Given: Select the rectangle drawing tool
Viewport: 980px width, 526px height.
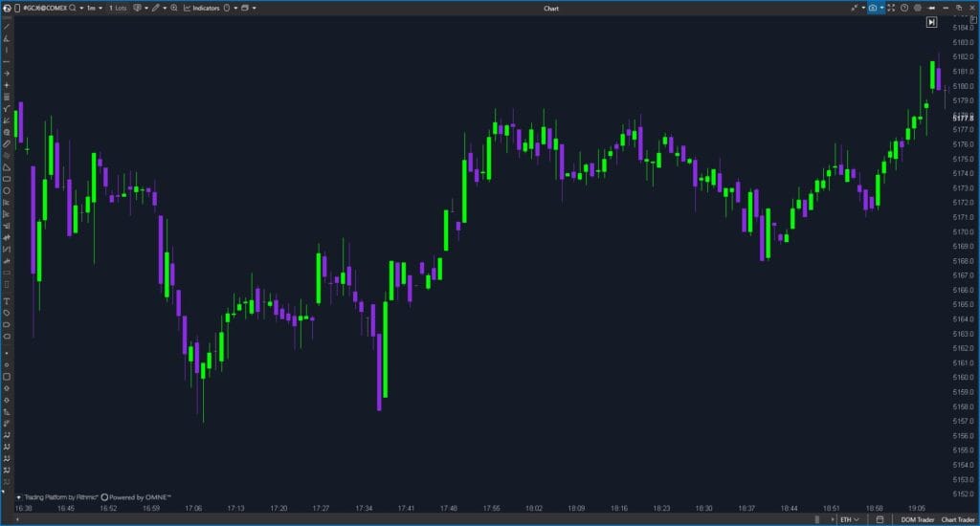Looking at the screenshot, I should click(x=7, y=179).
